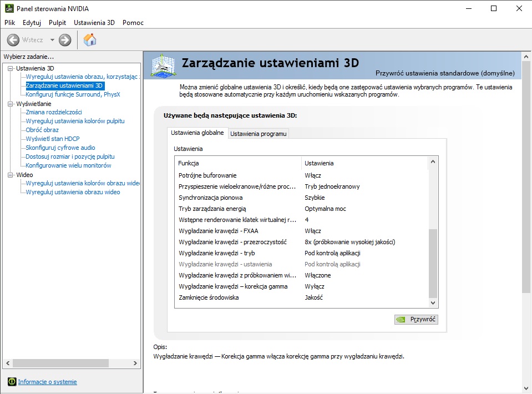Screen dimensions: 532x394
Task: Select Wygładzanie krawędzi - FXAA row
Action: [302, 231]
